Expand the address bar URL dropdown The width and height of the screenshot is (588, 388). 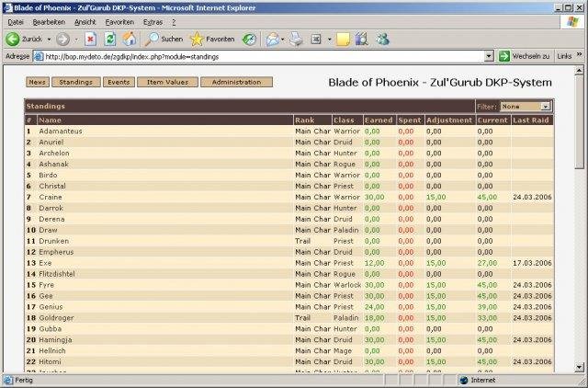489,56
